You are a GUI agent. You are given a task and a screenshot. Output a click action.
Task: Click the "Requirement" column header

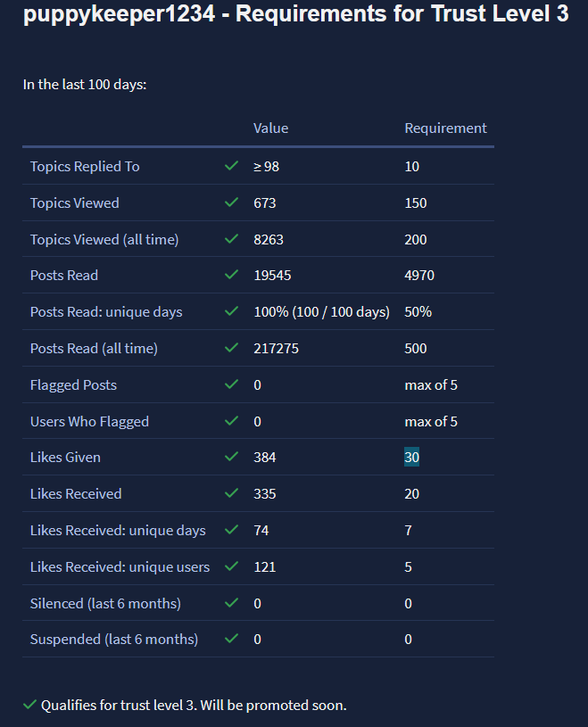click(x=445, y=128)
